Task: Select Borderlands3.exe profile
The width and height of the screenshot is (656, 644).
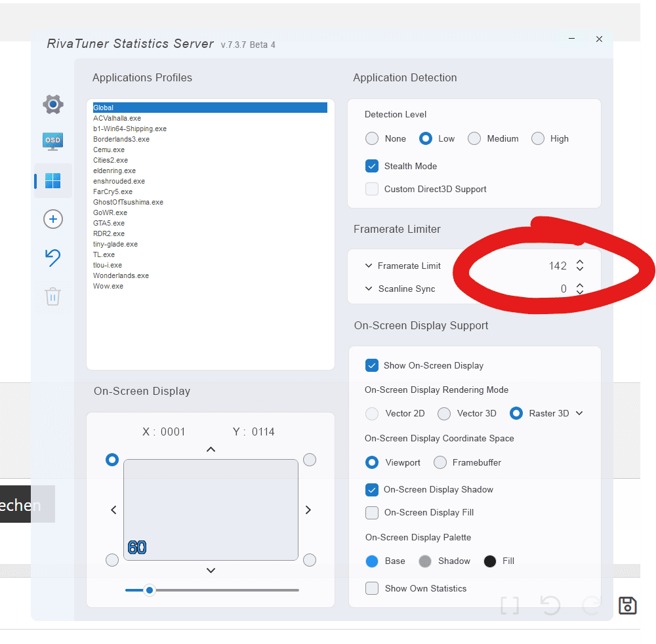Action: click(121, 139)
